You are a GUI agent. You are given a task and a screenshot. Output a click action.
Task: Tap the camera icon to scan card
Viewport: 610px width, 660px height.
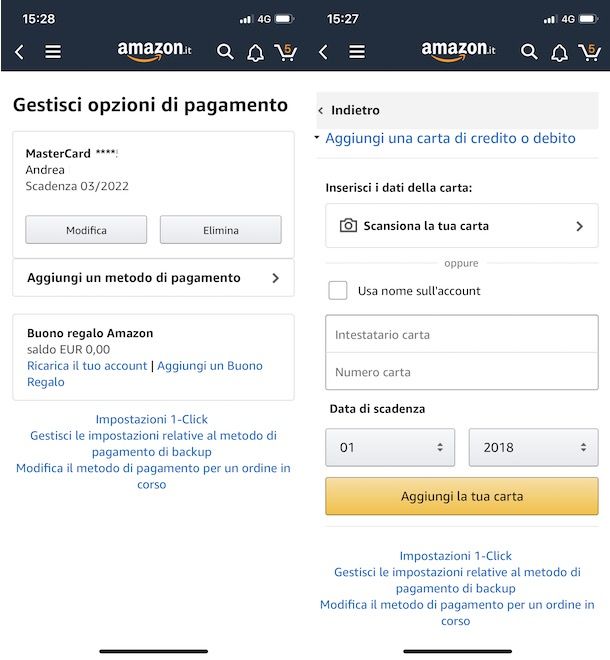pos(348,226)
